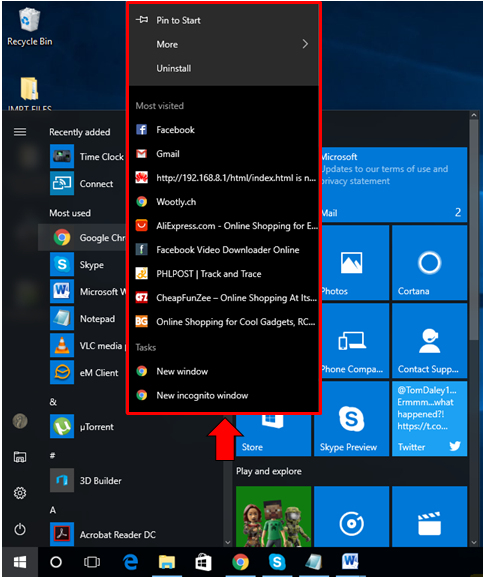The image size is (484, 578).
Task: Open the 192.168.8.1 index.html entry
Action: [x=223, y=178]
